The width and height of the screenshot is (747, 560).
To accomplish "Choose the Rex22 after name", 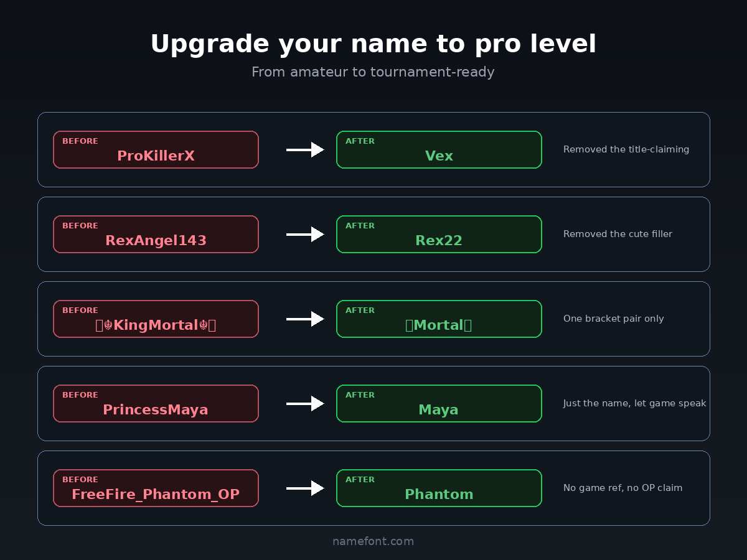I will coord(439,240).
